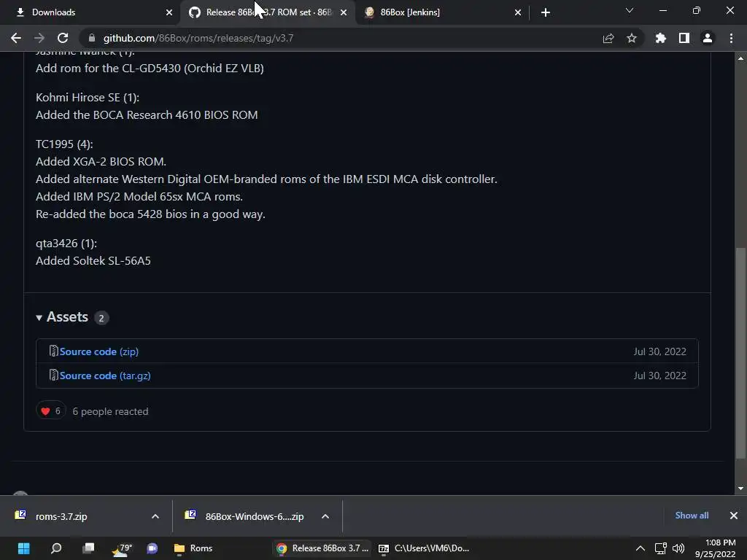Switch to Release 86Box 3.7 ROM set tab
747x560 pixels.
pyautogui.click(x=267, y=12)
